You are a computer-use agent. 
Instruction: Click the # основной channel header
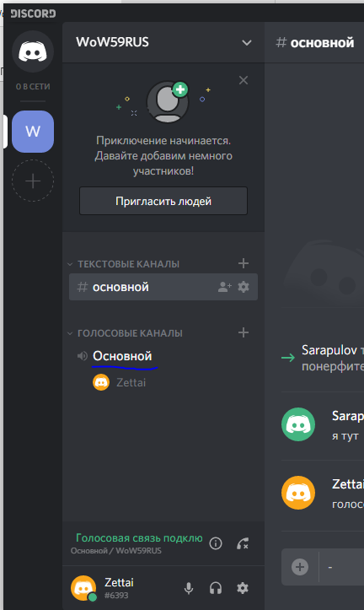coord(315,42)
